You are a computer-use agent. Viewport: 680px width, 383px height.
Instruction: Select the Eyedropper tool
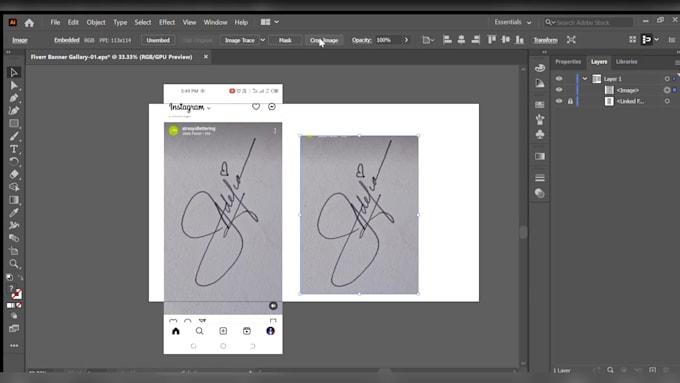[14, 213]
